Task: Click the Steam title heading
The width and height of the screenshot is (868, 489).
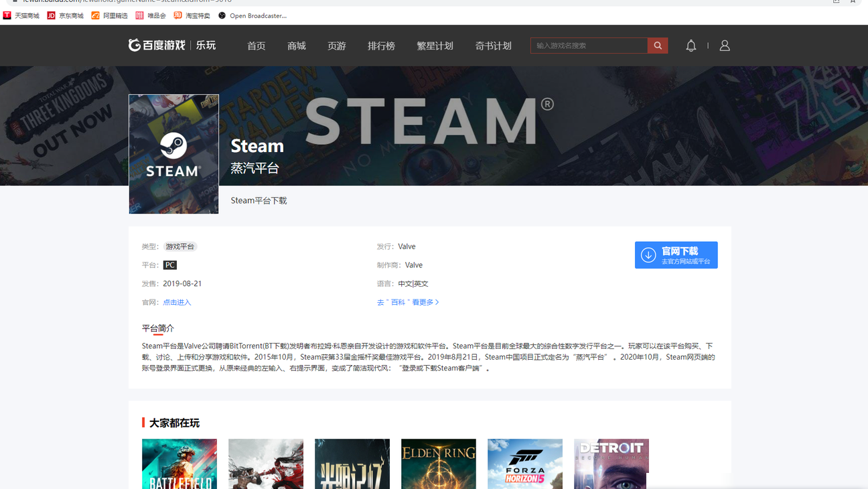Action: pos(257,146)
